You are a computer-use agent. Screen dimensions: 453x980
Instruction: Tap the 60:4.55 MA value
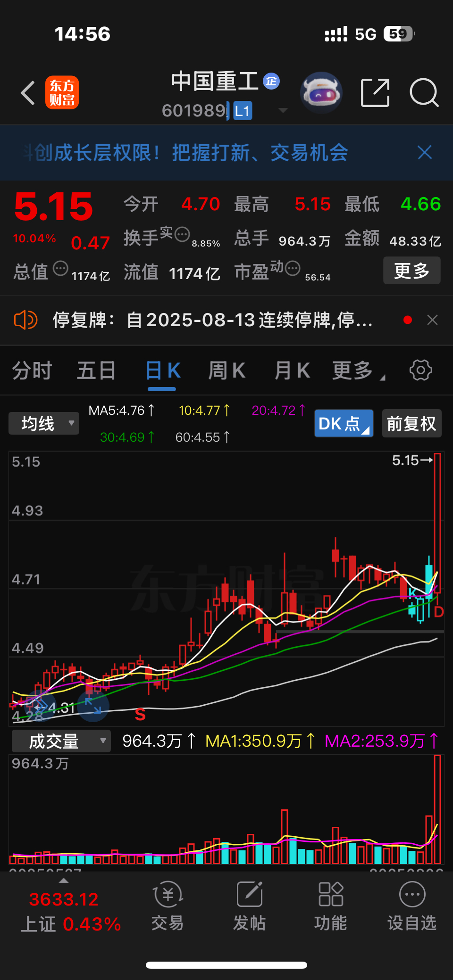click(202, 437)
